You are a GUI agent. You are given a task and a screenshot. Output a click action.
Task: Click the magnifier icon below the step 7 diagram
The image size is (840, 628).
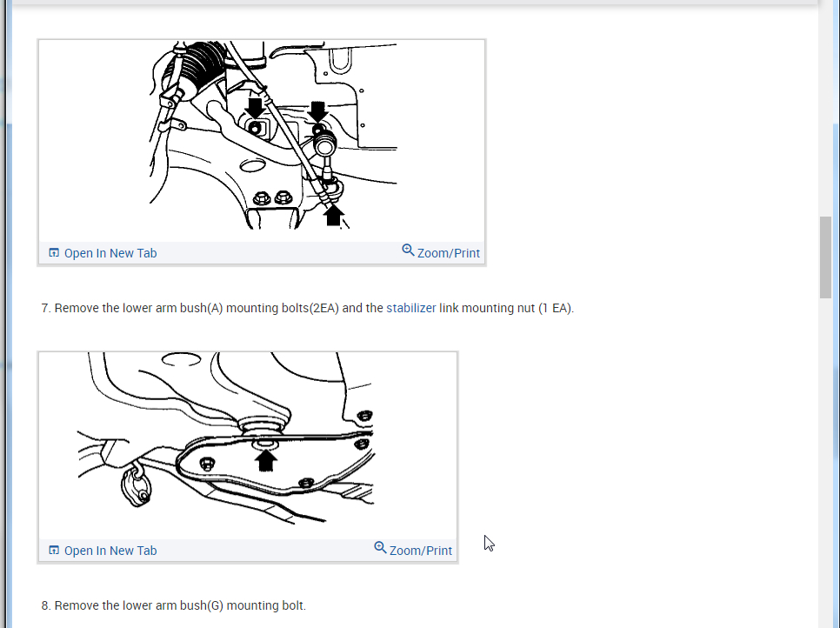(408, 251)
